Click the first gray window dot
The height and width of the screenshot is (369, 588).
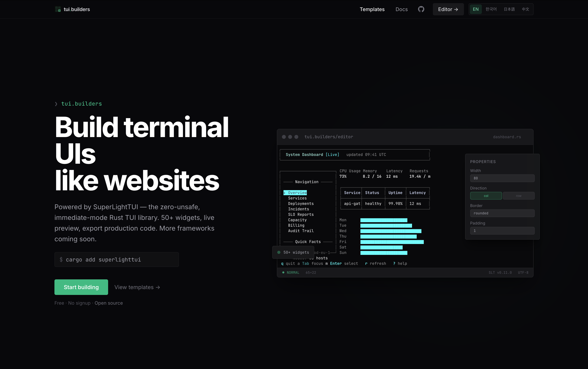tap(284, 137)
